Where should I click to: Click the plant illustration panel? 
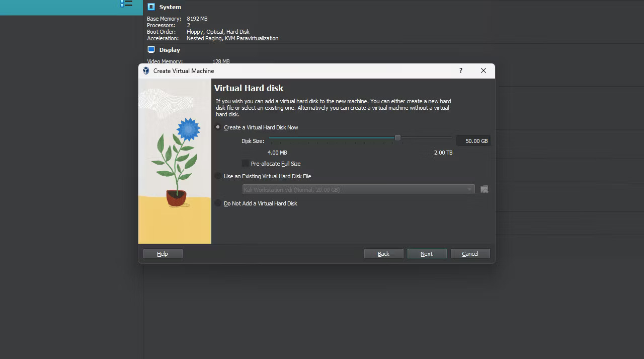pos(175,161)
